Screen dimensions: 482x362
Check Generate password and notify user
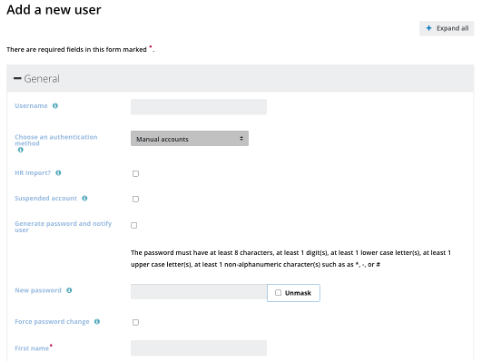[x=134, y=225]
